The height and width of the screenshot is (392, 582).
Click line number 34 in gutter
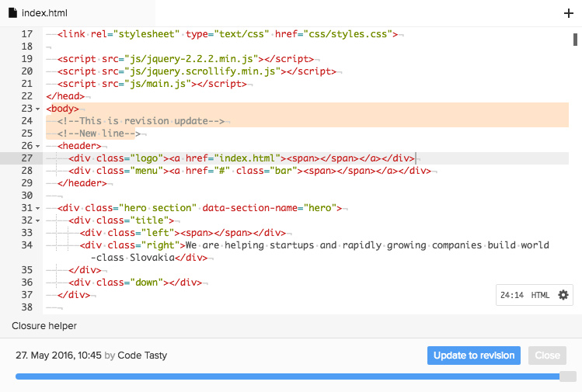[26, 245]
